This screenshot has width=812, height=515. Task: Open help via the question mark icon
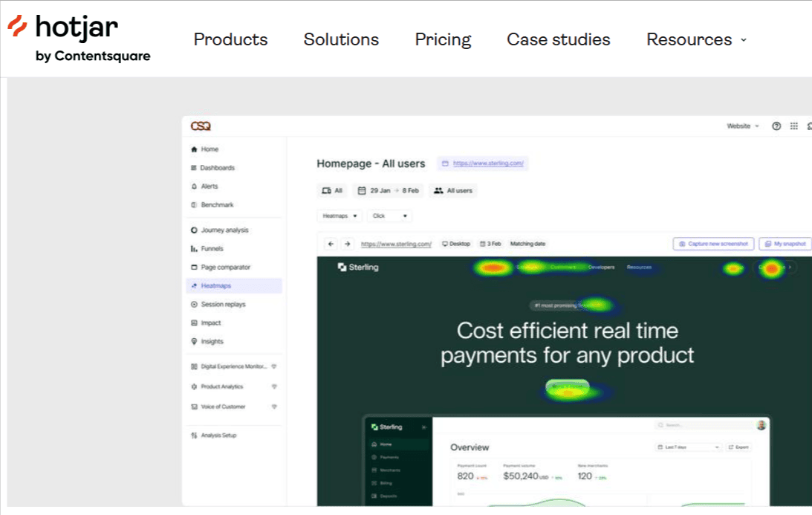(776, 126)
